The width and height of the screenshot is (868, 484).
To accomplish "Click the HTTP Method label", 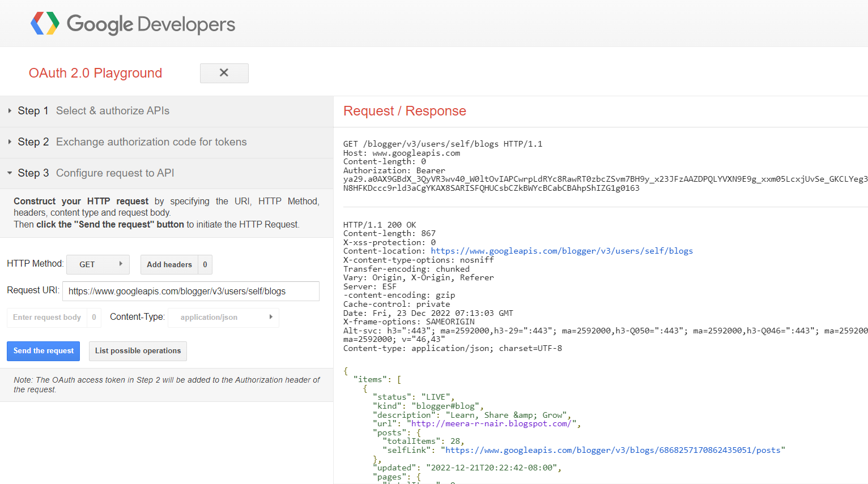I will point(35,264).
